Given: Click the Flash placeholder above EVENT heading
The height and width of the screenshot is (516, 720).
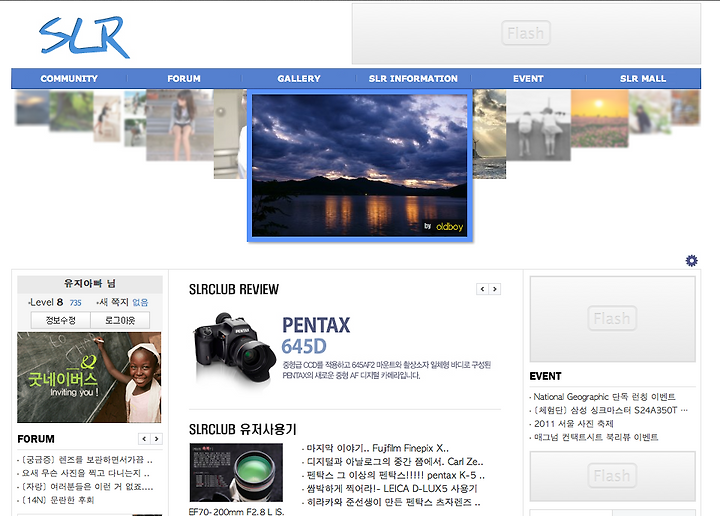Looking at the screenshot, I should (613, 319).
